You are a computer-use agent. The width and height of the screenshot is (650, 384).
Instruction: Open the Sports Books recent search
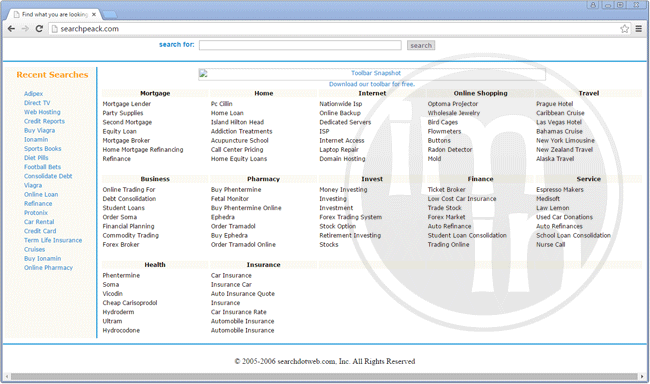(x=42, y=148)
